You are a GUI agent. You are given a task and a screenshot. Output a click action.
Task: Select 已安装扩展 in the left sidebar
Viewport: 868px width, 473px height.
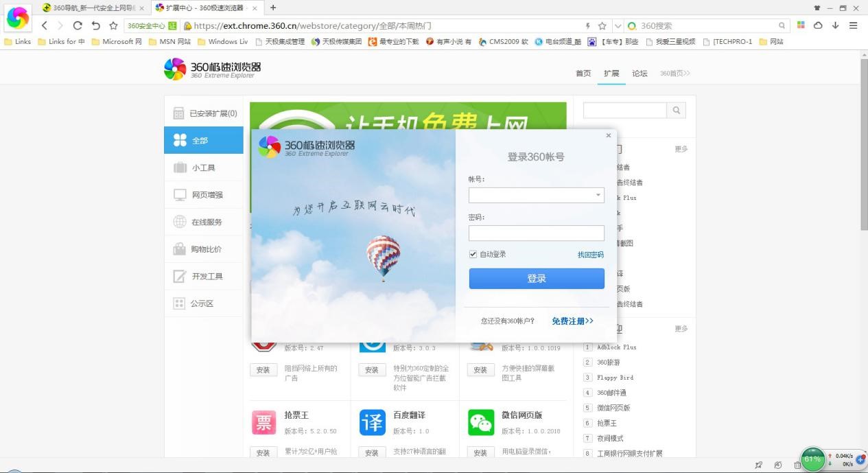point(204,113)
